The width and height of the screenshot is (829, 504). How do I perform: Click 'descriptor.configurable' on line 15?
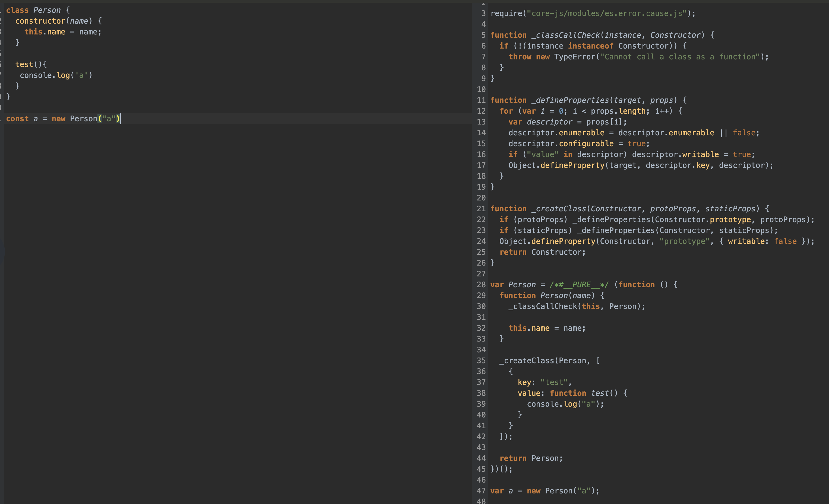561,143
